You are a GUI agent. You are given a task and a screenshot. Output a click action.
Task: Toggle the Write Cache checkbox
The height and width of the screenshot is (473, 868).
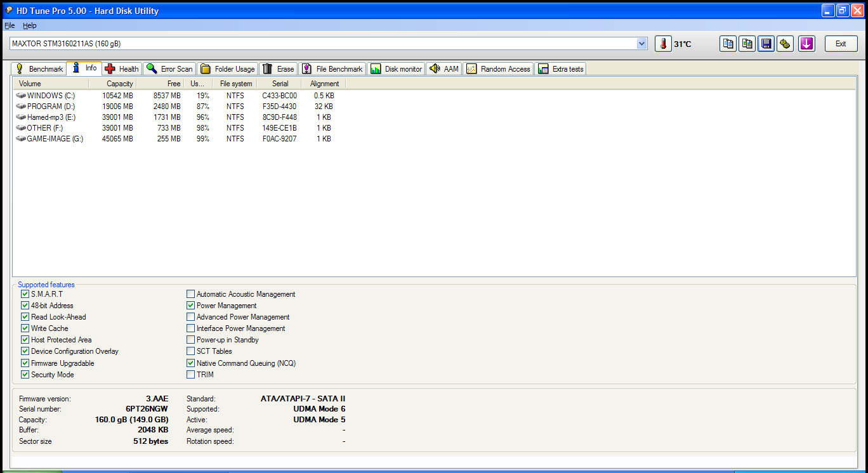pos(25,328)
